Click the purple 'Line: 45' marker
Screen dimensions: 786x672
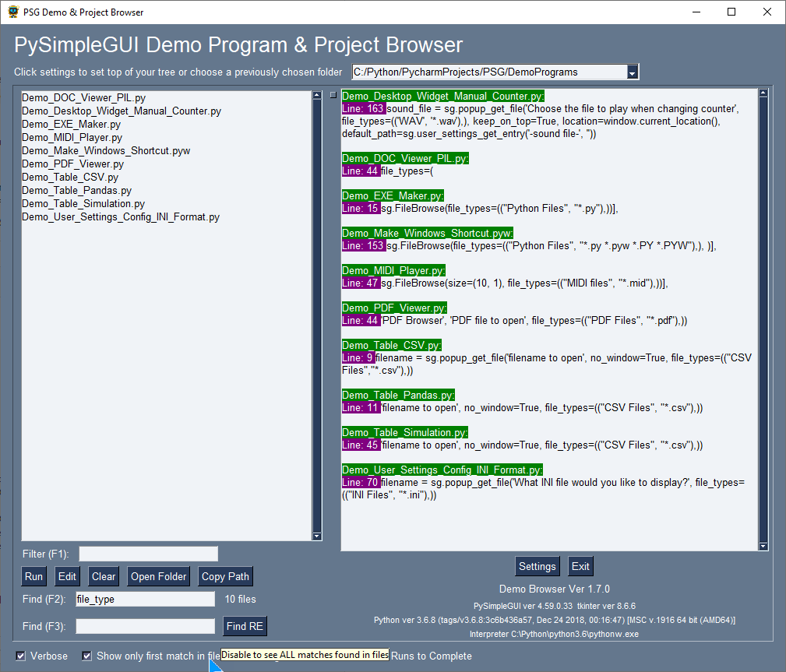(x=361, y=445)
